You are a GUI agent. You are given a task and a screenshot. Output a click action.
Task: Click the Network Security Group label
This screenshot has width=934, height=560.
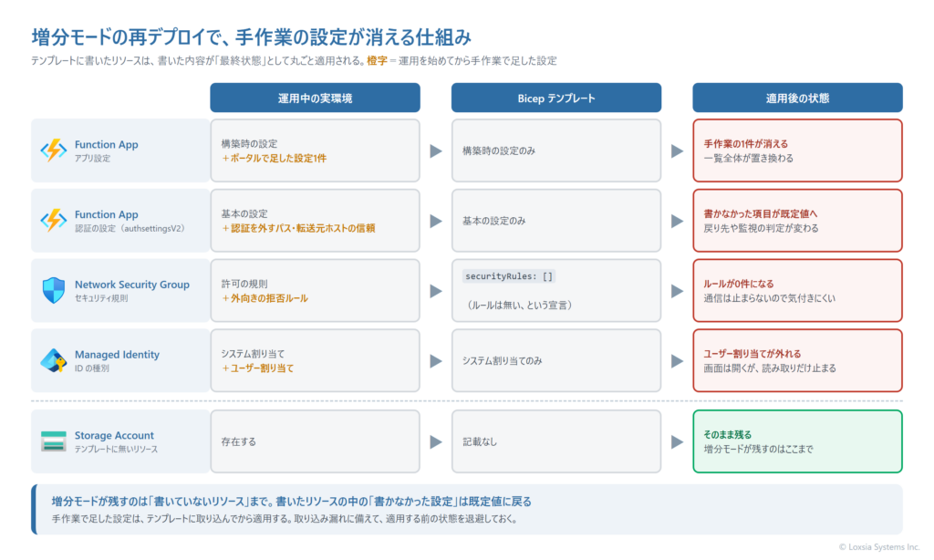pyautogui.click(x=131, y=285)
